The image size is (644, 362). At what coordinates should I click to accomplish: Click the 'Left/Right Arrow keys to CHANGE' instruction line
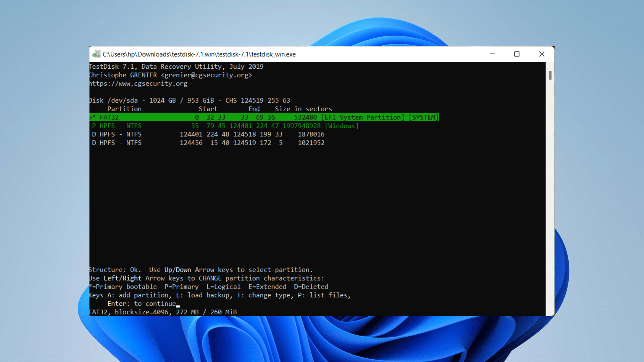click(207, 278)
